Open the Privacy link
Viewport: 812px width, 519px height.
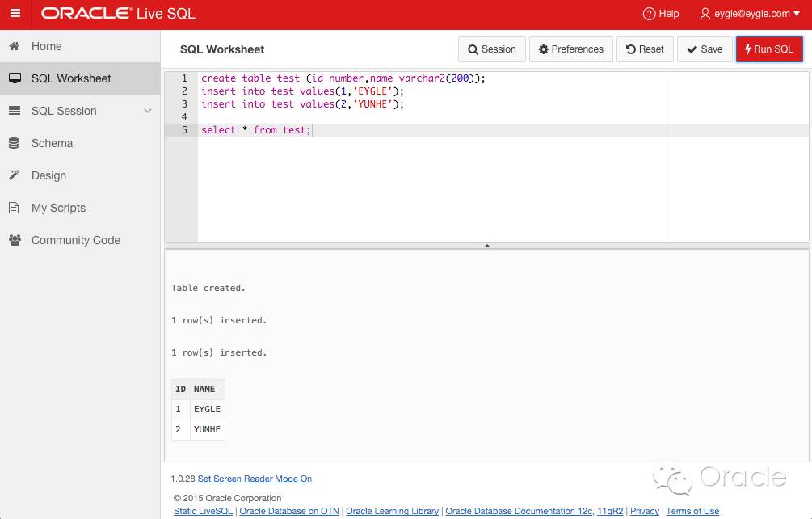point(645,511)
